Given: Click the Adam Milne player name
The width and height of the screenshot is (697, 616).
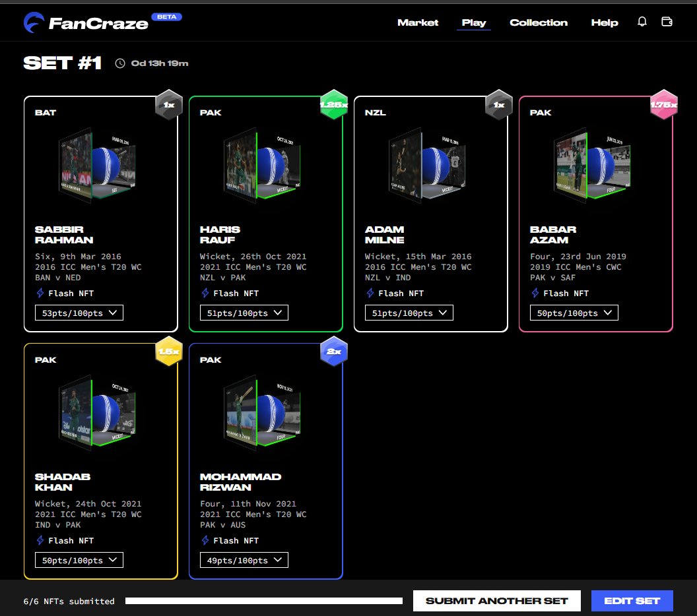Looking at the screenshot, I should coord(385,235).
